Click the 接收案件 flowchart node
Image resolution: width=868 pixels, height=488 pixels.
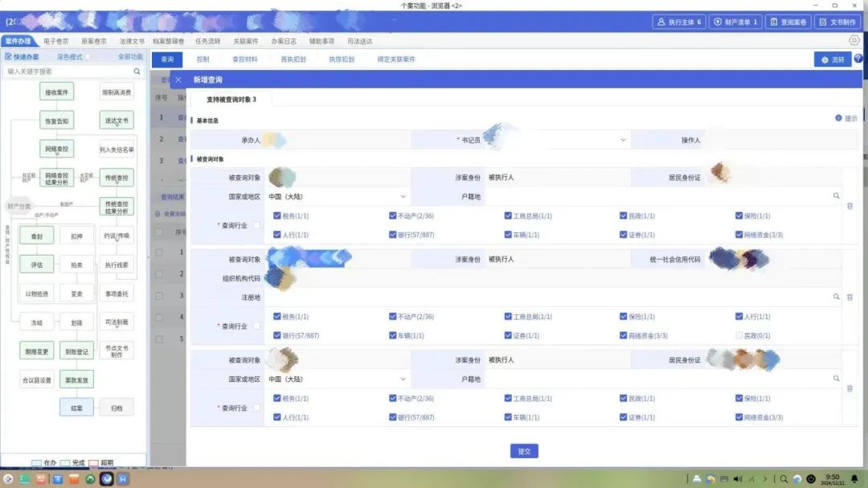[x=56, y=92]
